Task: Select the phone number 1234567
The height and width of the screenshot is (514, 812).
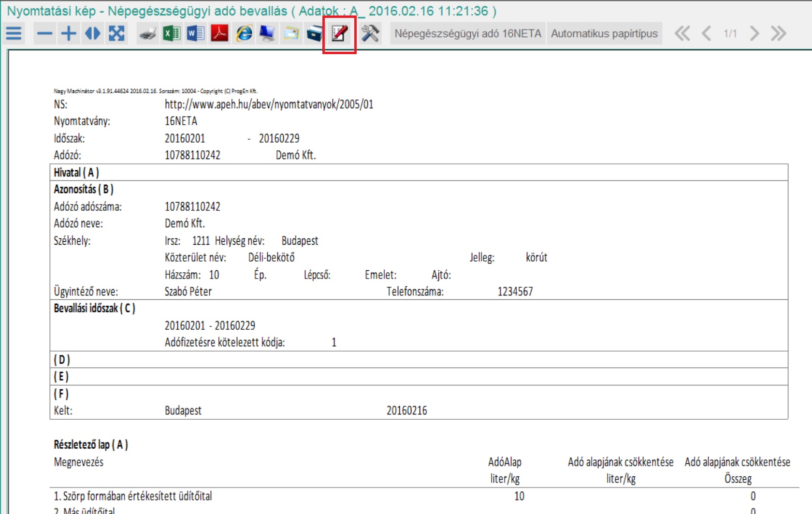Action: [x=515, y=292]
